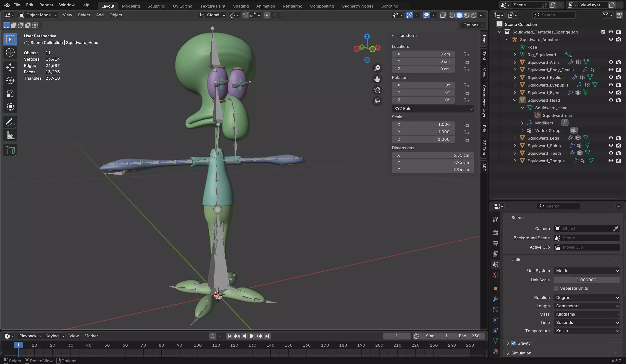Open the Material properties tab icon

pos(495,351)
